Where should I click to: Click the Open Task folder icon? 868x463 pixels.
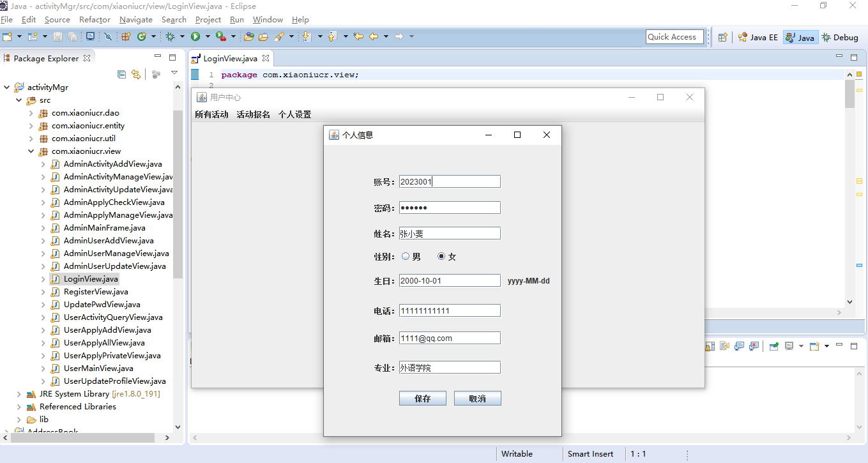click(263, 36)
